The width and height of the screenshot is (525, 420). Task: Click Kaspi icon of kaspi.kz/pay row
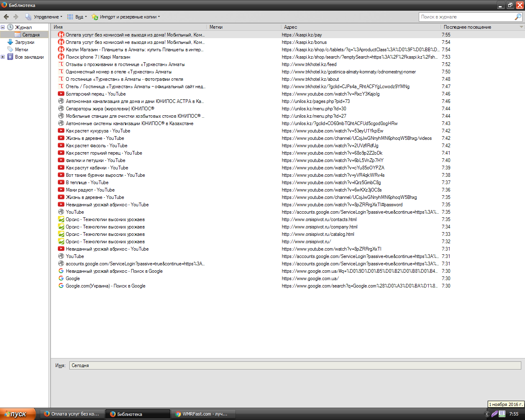click(x=61, y=35)
